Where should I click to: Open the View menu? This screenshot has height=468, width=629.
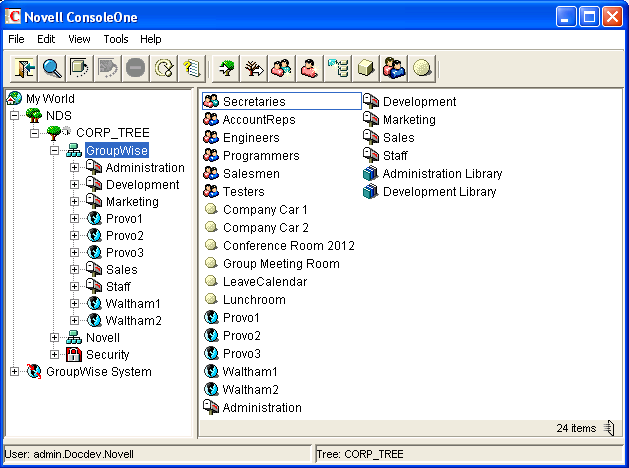coord(79,39)
